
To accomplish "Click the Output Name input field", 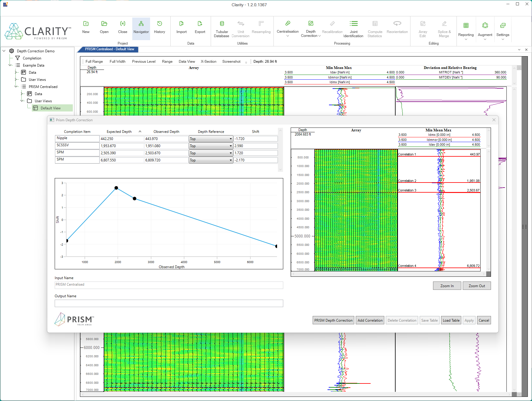I will [169, 303].
